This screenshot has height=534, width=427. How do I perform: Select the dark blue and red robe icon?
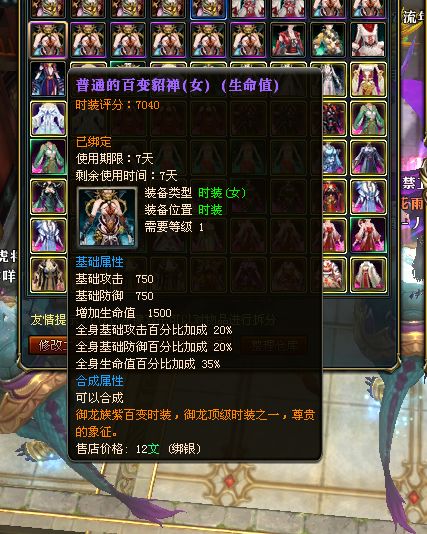(x=48, y=79)
